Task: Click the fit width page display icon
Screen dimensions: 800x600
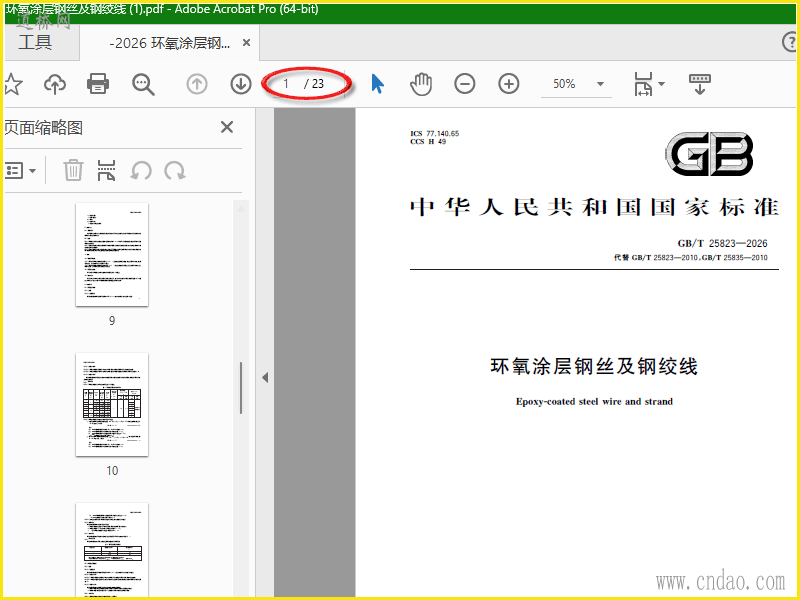Action: 643,84
